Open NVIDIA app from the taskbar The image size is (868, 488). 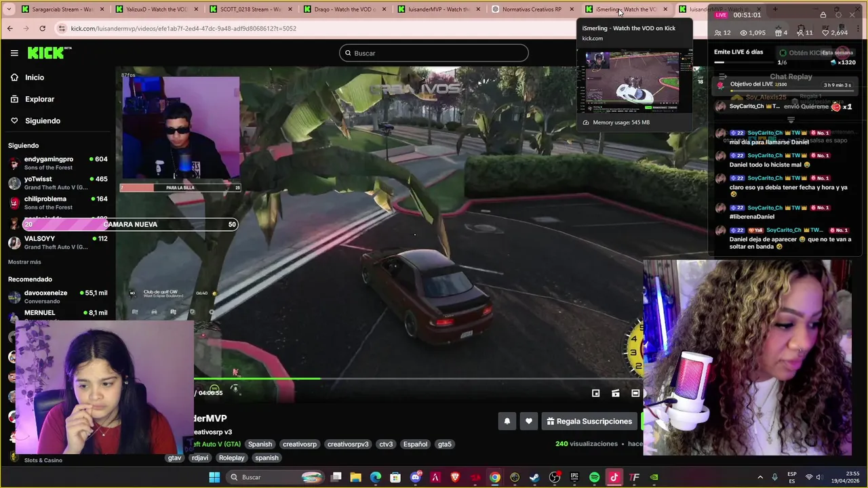point(654,477)
